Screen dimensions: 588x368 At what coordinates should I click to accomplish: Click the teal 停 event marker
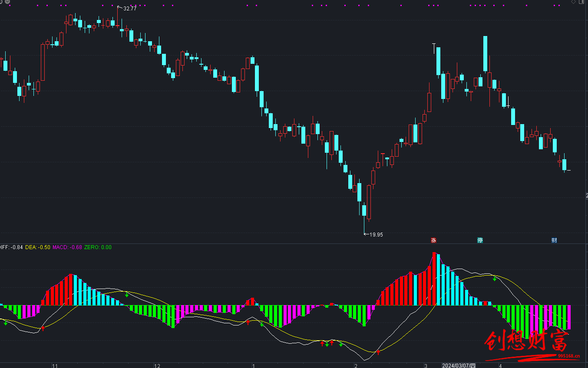tap(480, 240)
